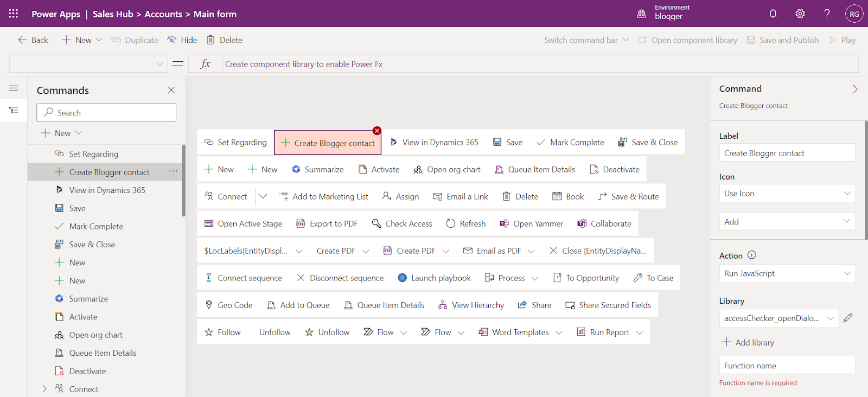Click Refresh on the command canvas
Viewport: 868px width, 397px height.
pyautogui.click(x=466, y=224)
